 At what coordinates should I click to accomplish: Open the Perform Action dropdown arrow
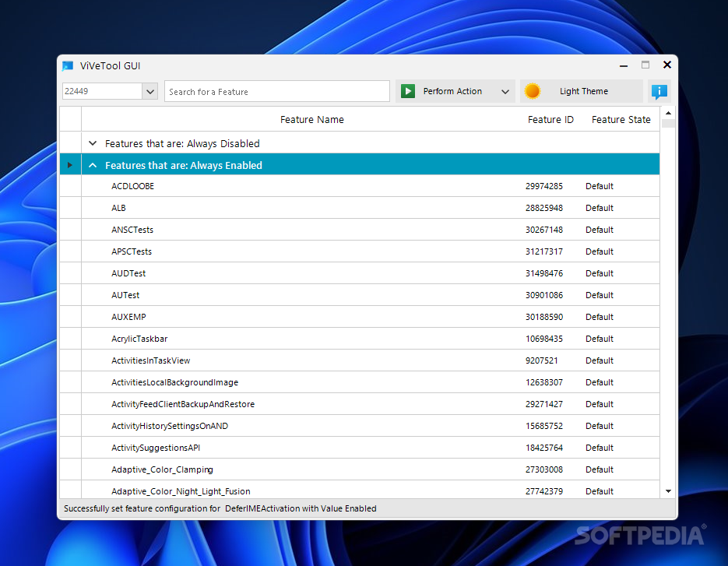click(x=505, y=91)
